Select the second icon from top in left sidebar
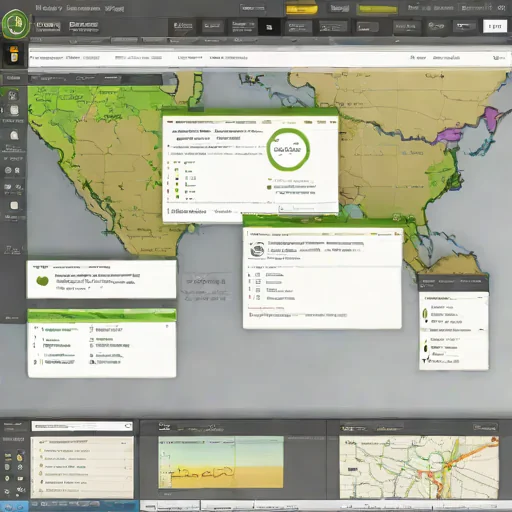The width and height of the screenshot is (512, 512). click(14, 110)
